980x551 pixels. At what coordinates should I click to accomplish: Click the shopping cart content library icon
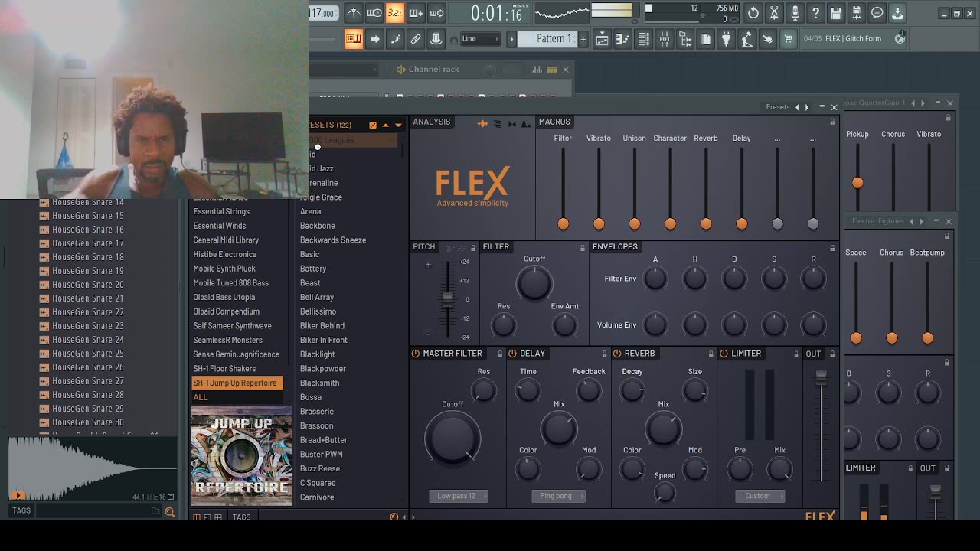point(788,39)
